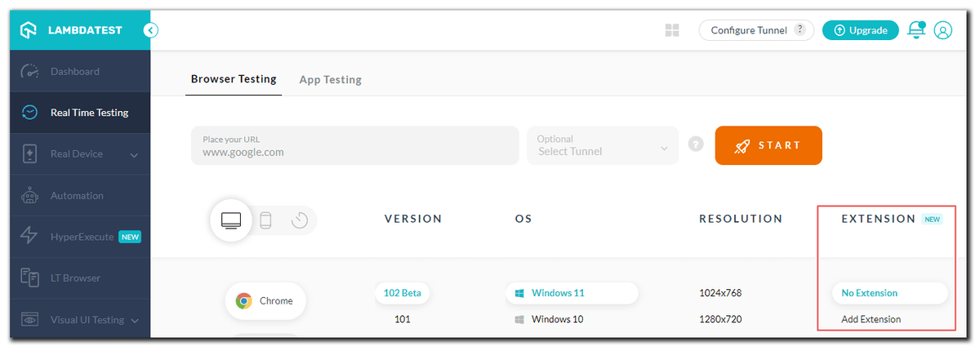Viewport: 980px width, 351px height.
Task: Switch to desktop device view
Action: [231, 220]
